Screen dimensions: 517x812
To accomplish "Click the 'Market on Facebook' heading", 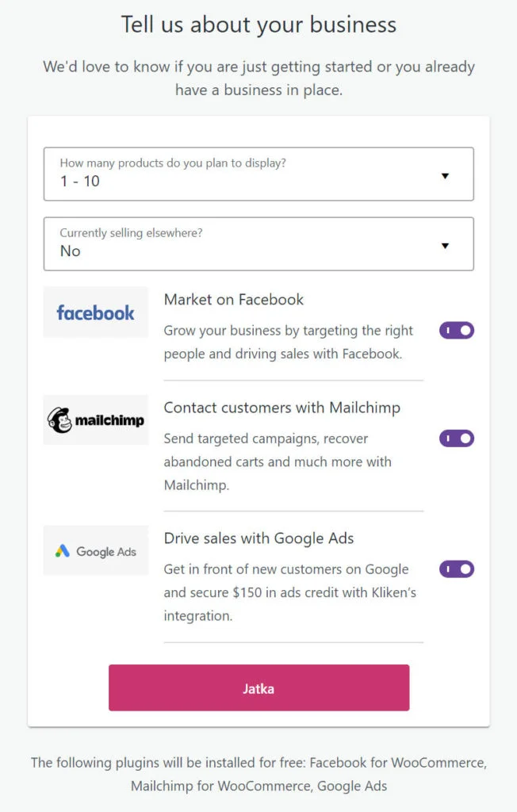I will (x=234, y=299).
